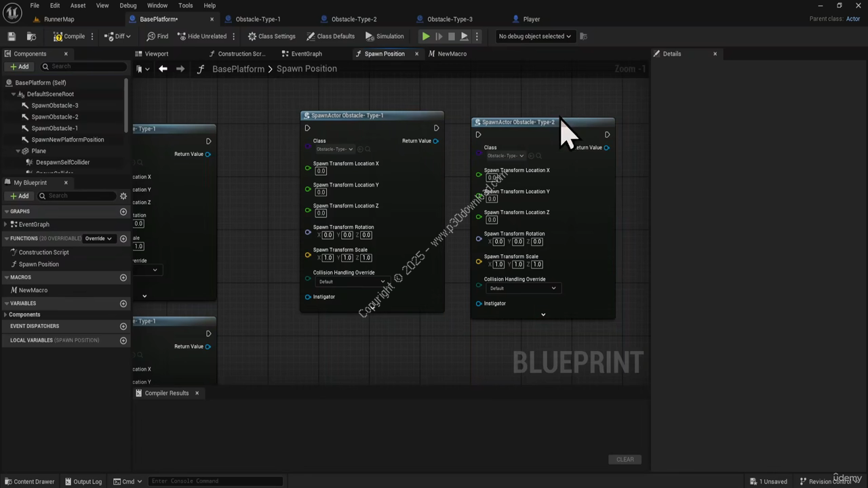The width and height of the screenshot is (868, 488).
Task: Click Return Value pin on Type-1 node
Action: 435,141
